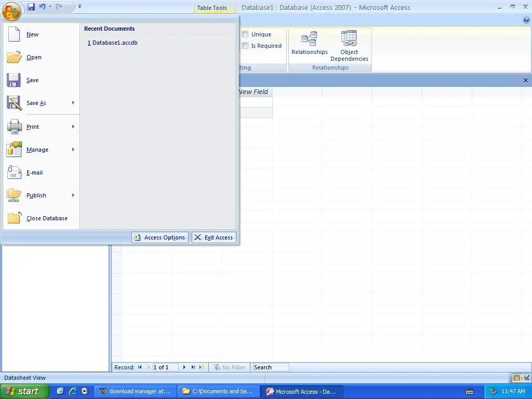The width and height of the screenshot is (532, 399).
Task: Close the table document tab
Action: 526,81
